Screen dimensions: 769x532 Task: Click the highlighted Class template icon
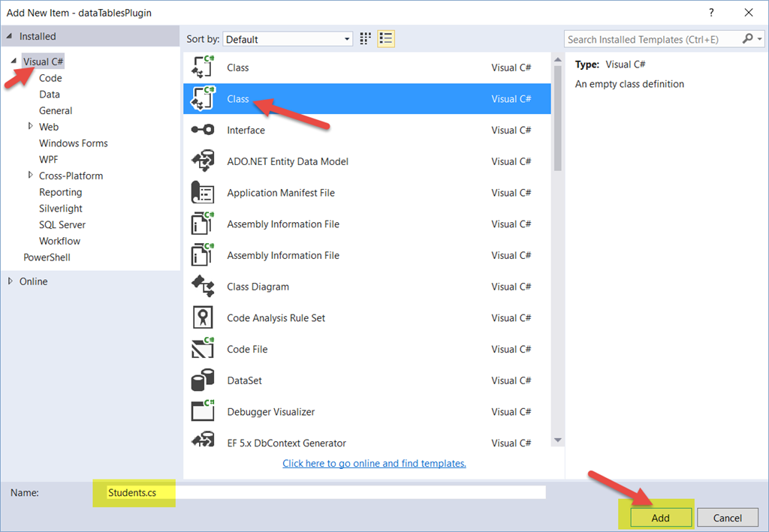coord(203,98)
